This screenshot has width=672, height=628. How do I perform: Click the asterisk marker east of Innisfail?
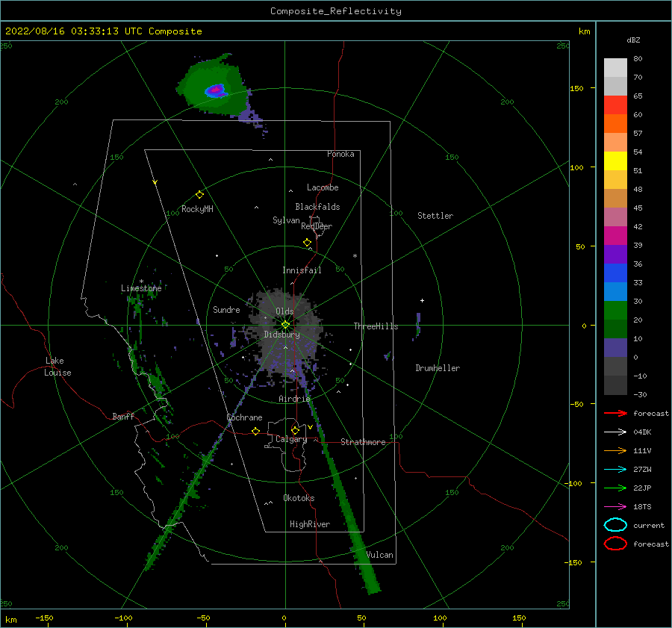coord(355,256)
